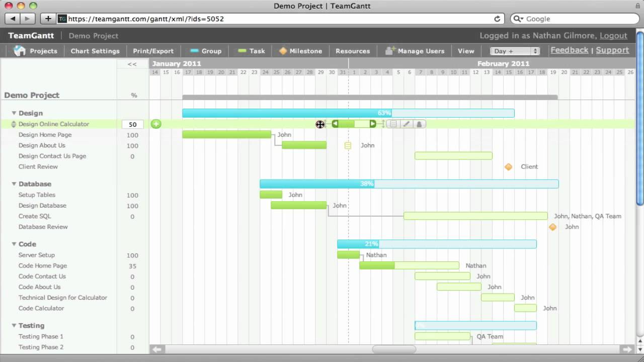This screenshot has width=644, height=362.
Task: Collapse the Testing group
Action: 14,325
